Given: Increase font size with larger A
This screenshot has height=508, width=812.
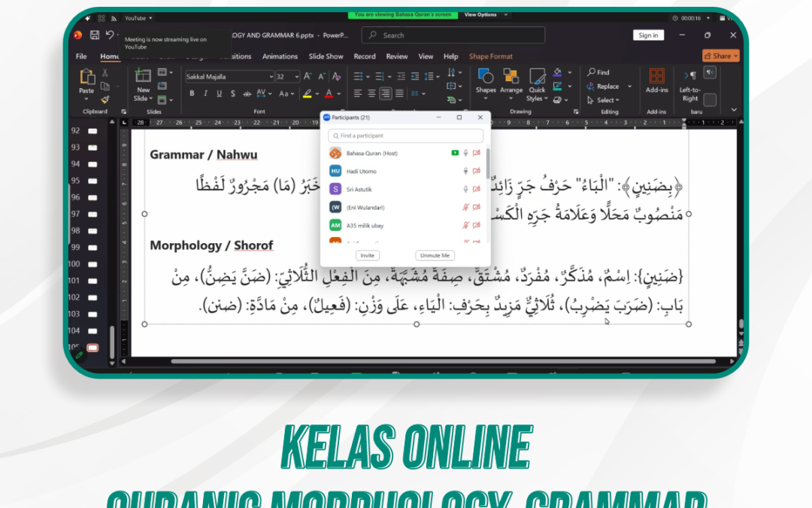Looking at the screenshot, I should tap(308, 76).
